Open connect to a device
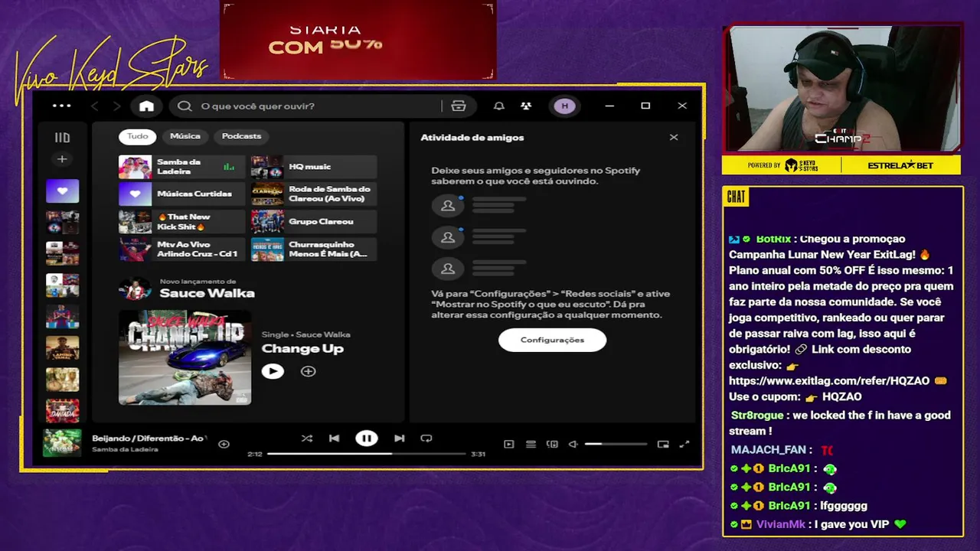980x551 pixels. (552, 444)
